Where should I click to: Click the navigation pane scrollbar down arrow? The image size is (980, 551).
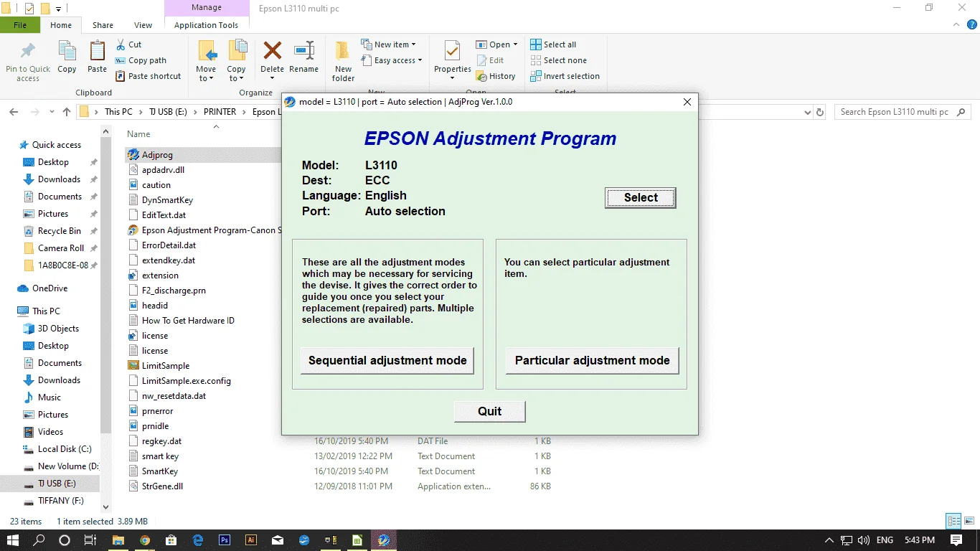coord(106,507)
